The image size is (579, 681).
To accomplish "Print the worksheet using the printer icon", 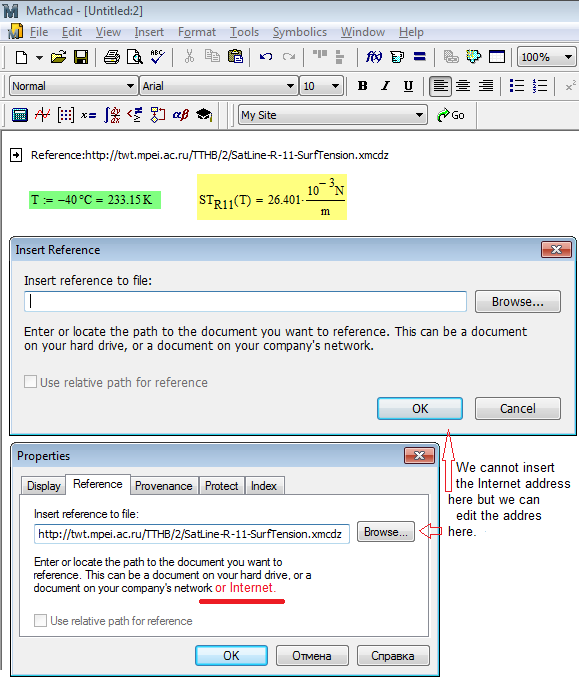I will (112, 57).
